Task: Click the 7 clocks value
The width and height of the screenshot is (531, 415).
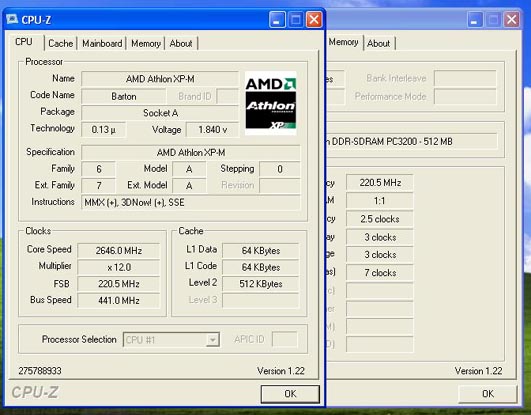Action: [x=380, y=273]
